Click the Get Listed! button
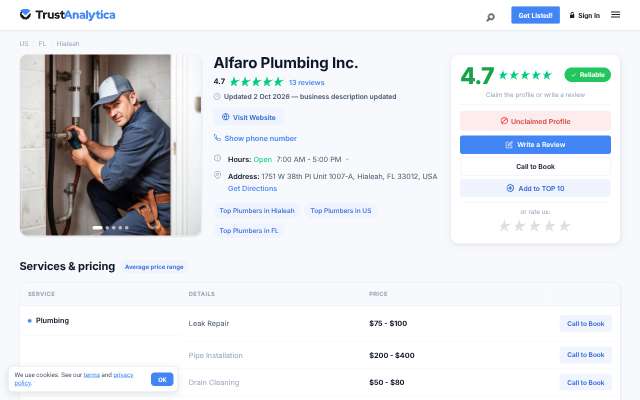Viewport: 640px width, 400px height. click(x=535, y=15)
